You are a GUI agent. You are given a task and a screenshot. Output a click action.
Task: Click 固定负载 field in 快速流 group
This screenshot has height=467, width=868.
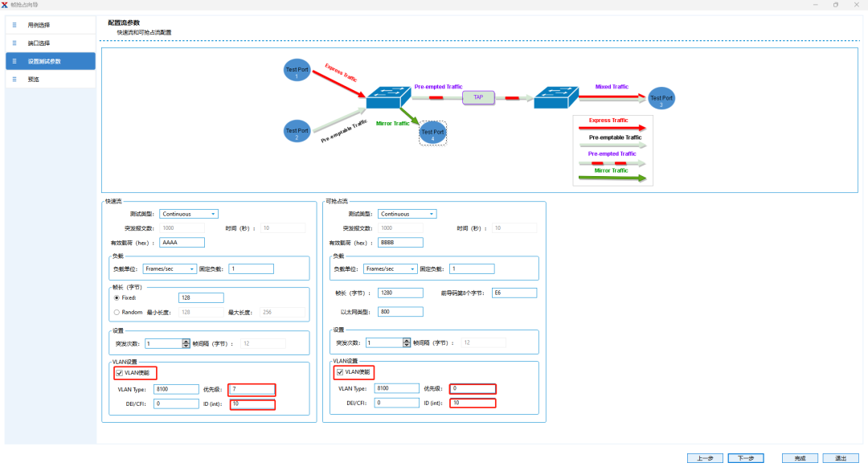click(252, 269)
